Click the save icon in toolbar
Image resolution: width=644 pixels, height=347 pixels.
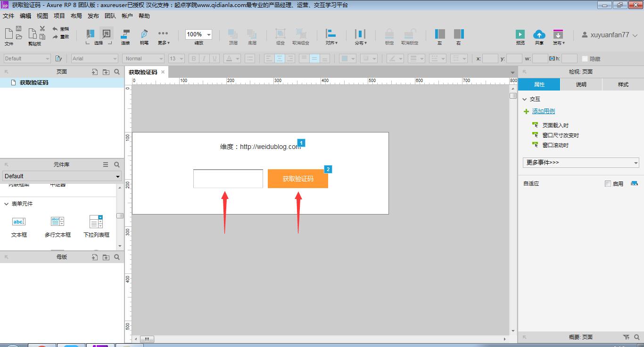(x=19, y=29)
